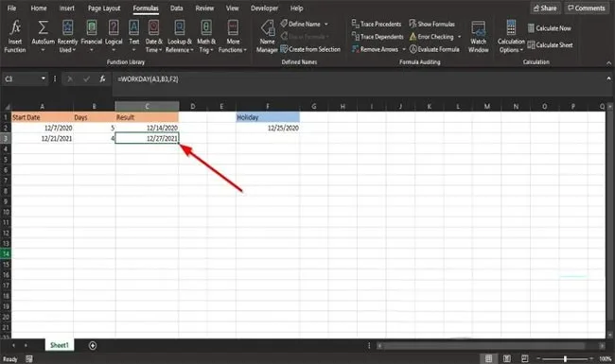Open the Watch Window
This screenshot has width=615, height=364.
click(x=479, y=37)
